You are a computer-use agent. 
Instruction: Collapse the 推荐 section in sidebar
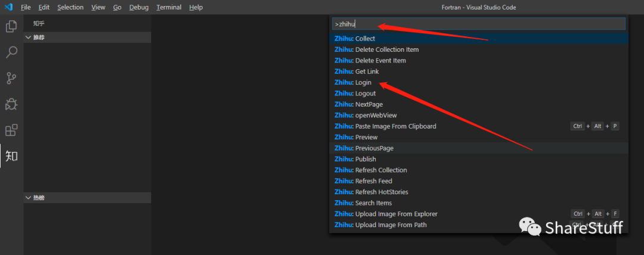87,38
